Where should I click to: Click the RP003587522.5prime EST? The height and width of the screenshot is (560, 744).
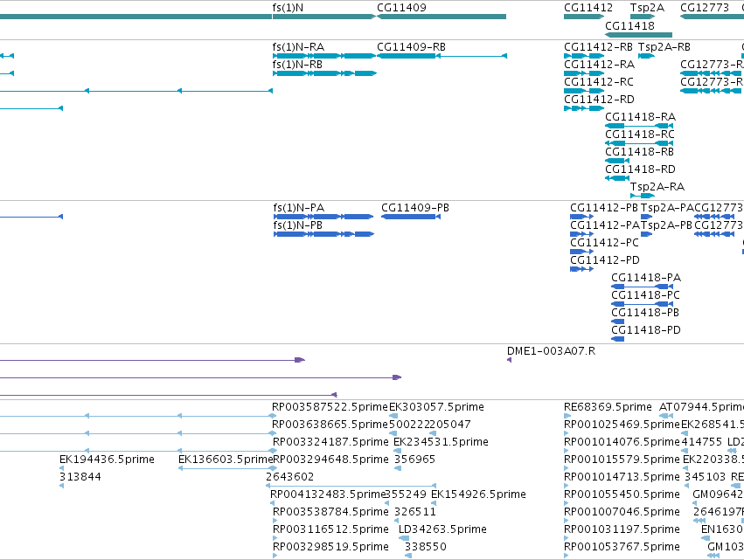point(330,407)
